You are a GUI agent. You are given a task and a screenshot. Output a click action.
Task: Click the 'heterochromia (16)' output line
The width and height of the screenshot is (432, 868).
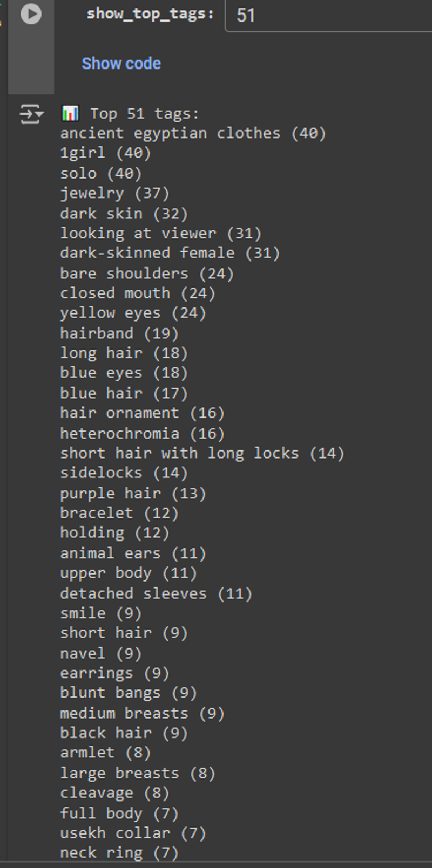click(142, 434)
